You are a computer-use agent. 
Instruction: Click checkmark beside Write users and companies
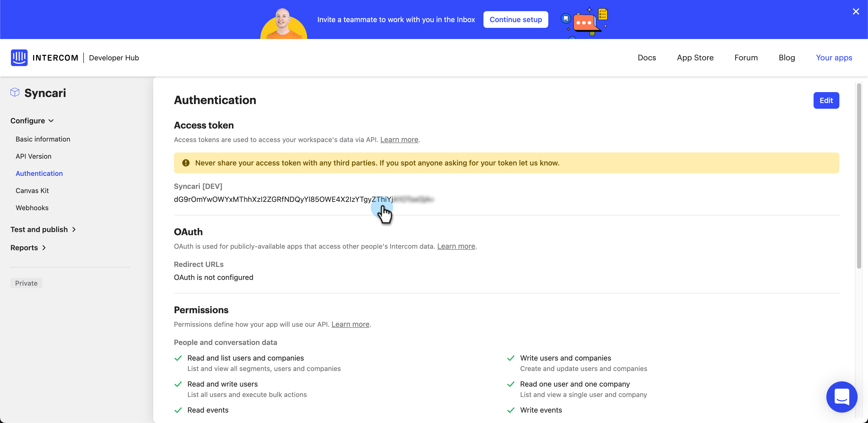click(511, 358)
